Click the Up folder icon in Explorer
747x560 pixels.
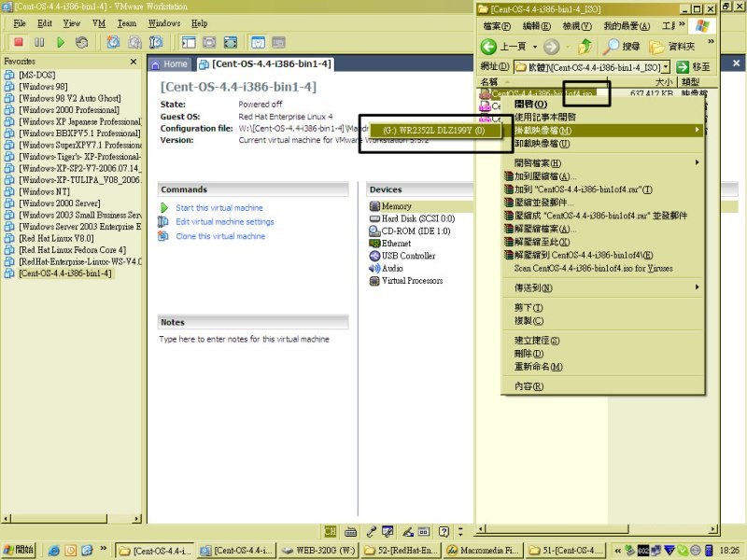(x=585, y=46)
